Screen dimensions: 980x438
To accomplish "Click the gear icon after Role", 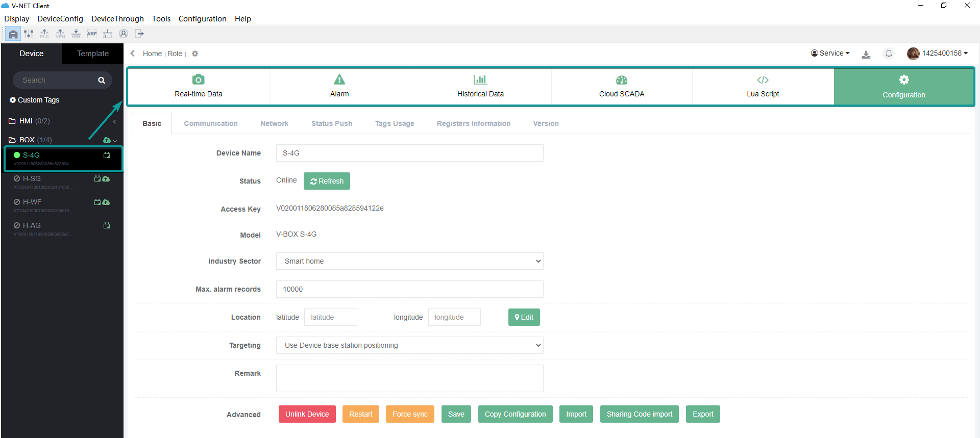I will [x=195, y=54].
